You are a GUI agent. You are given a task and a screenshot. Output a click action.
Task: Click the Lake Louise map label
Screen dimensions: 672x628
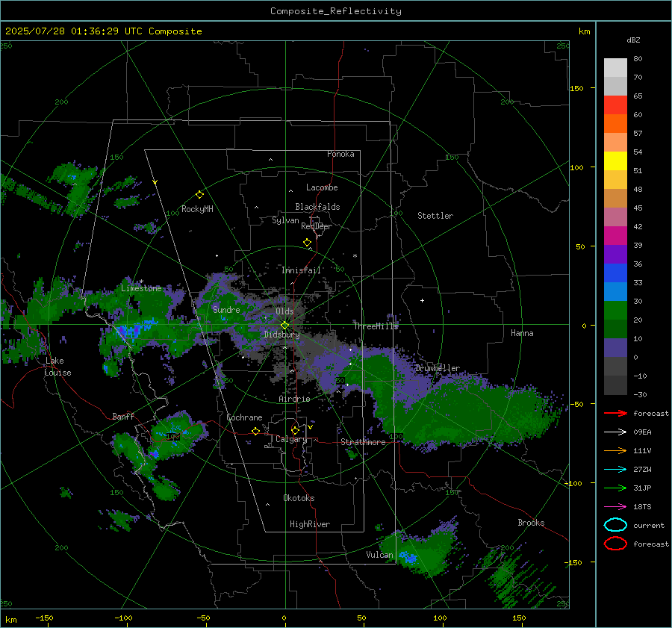point(57,367)
